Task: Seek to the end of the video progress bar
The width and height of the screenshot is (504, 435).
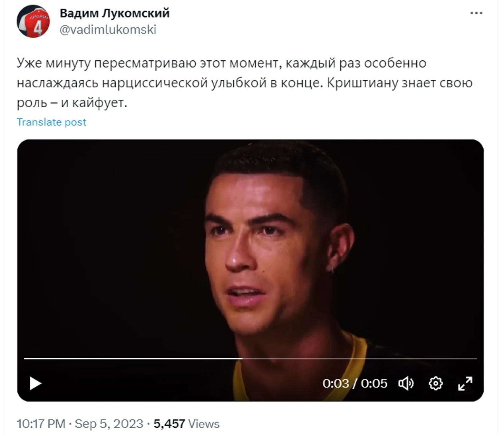Action: pyautogui.click(x=476, y=359)
